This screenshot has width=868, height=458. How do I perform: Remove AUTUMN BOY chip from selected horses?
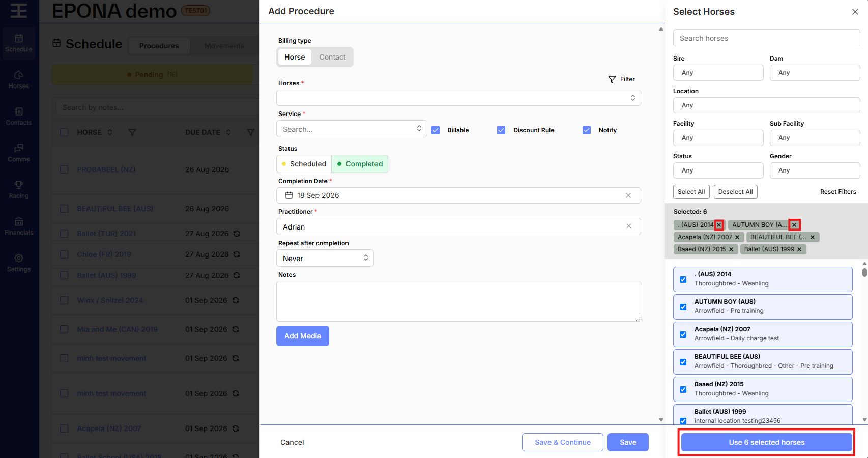tap(794, 225)
